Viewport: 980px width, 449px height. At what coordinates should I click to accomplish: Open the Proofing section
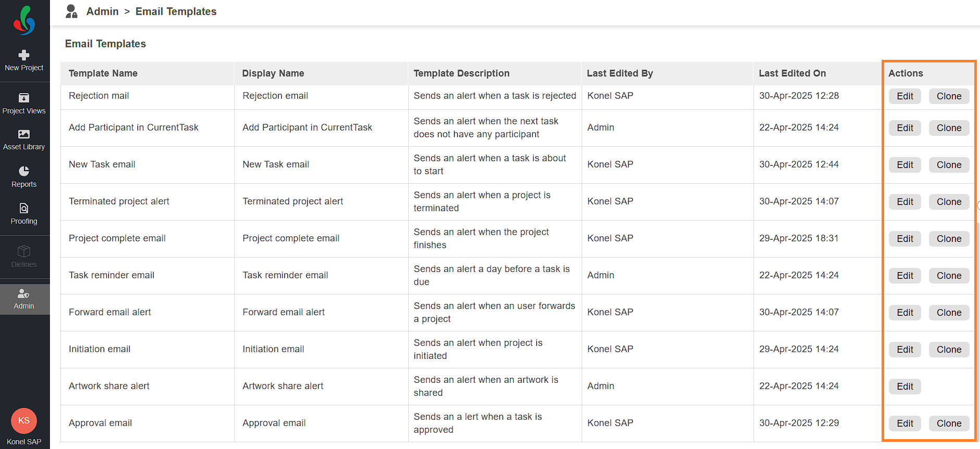point(24,214)
